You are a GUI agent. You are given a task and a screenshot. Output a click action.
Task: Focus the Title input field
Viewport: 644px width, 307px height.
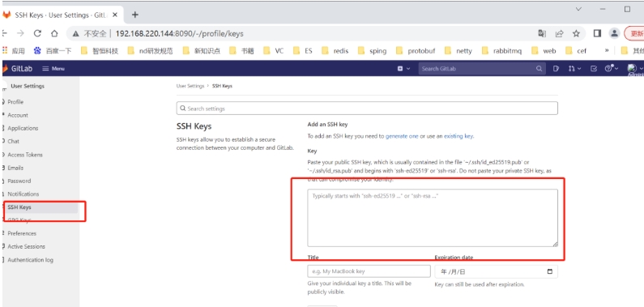[369, 271]
